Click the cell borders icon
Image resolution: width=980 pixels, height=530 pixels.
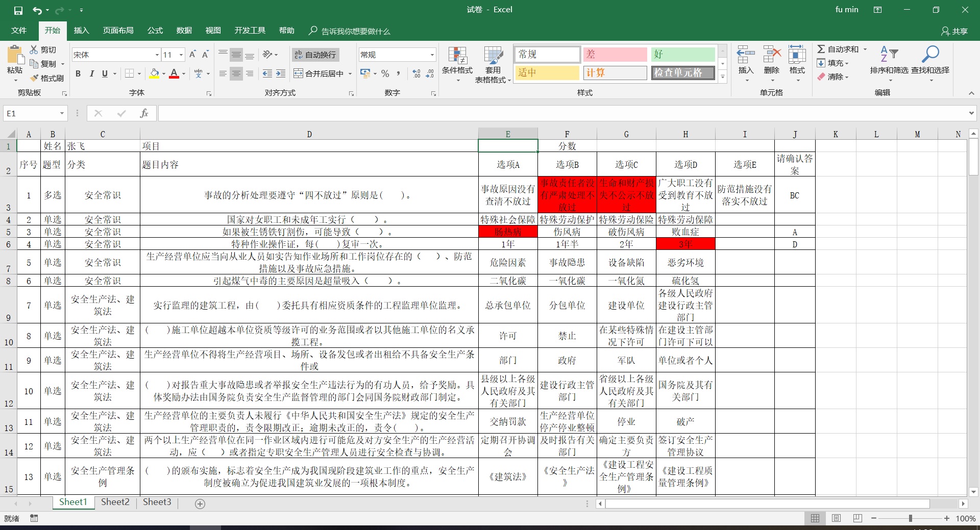[x=130, y=74]
